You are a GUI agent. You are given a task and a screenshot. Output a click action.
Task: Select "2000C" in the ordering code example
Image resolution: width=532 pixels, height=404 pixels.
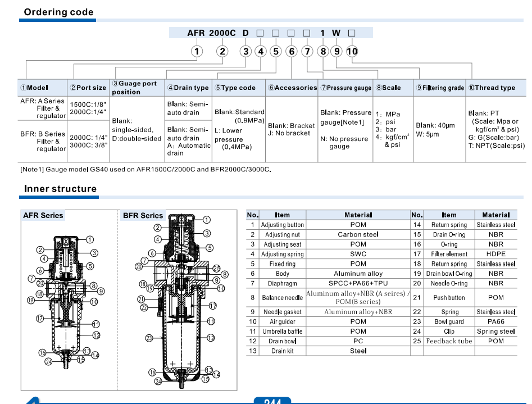click(x=222, y=33)
